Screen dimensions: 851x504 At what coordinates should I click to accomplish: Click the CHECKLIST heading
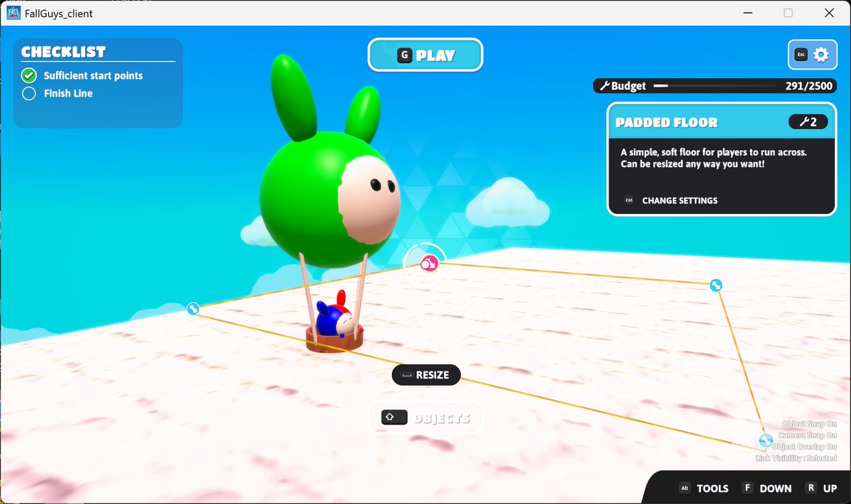tap(63, 52)
